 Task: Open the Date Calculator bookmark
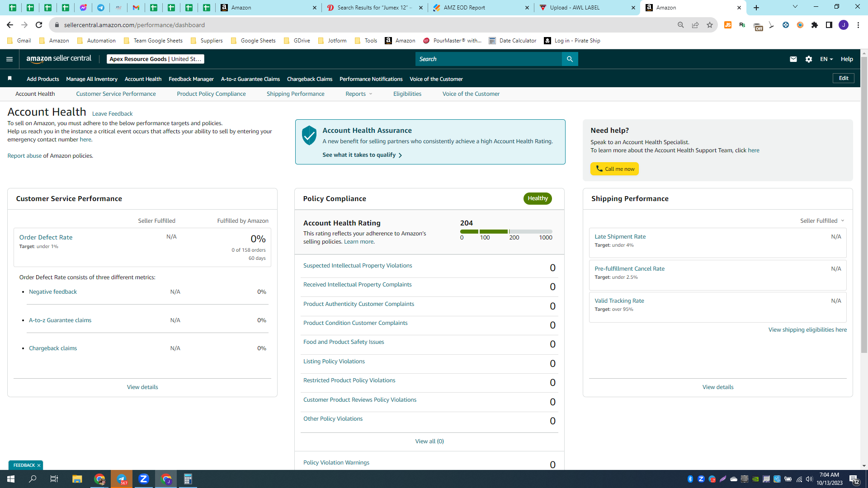(x=513, y=41)
